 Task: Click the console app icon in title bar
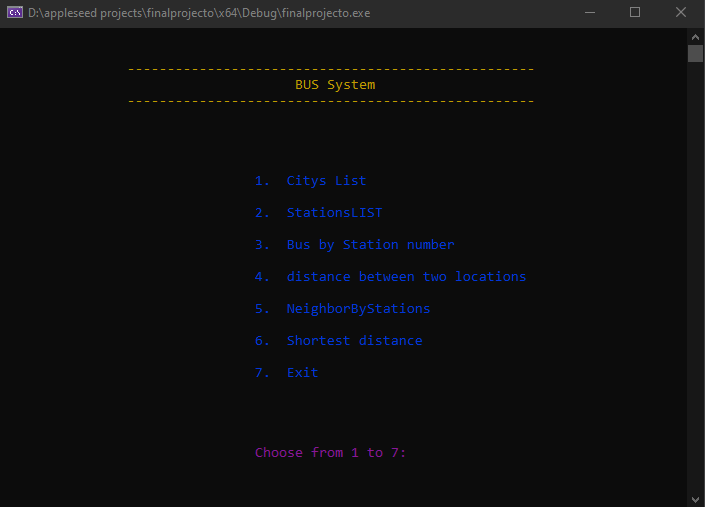click(x=15, y=12)
